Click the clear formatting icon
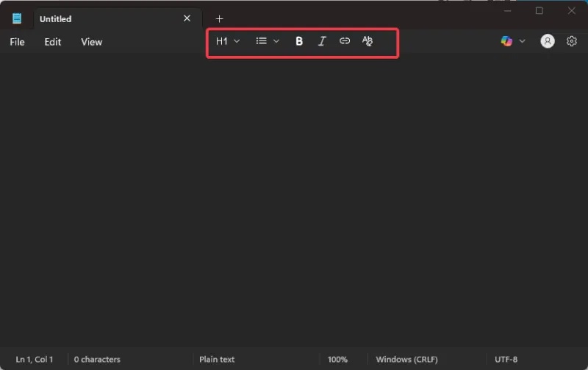Image resolution: width=588 pixels, height=370 pixels. pos(367,41)
